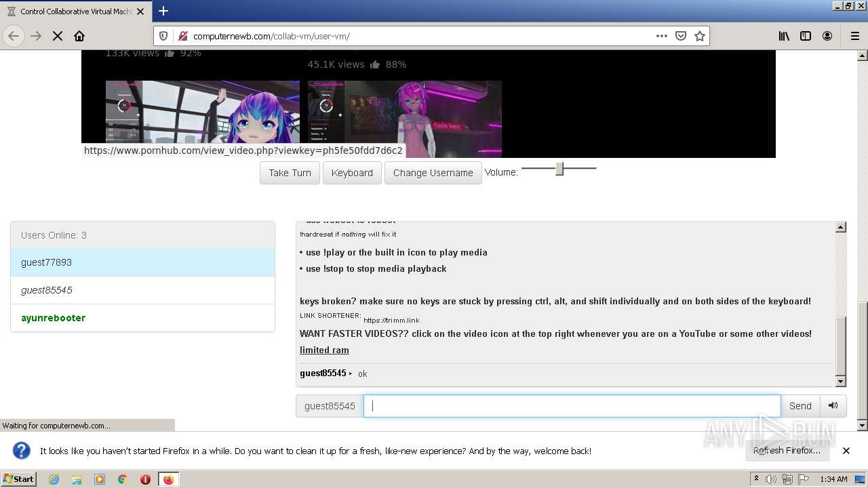
Task: Open the system tray volume control
Action: 771,479
